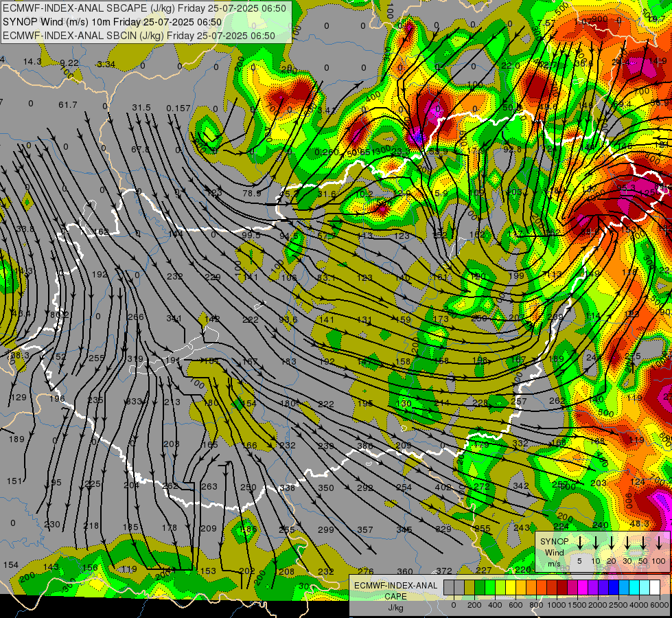Click the map value '31.5'
This screenshot has width=672, height=618.
[141, 107]
